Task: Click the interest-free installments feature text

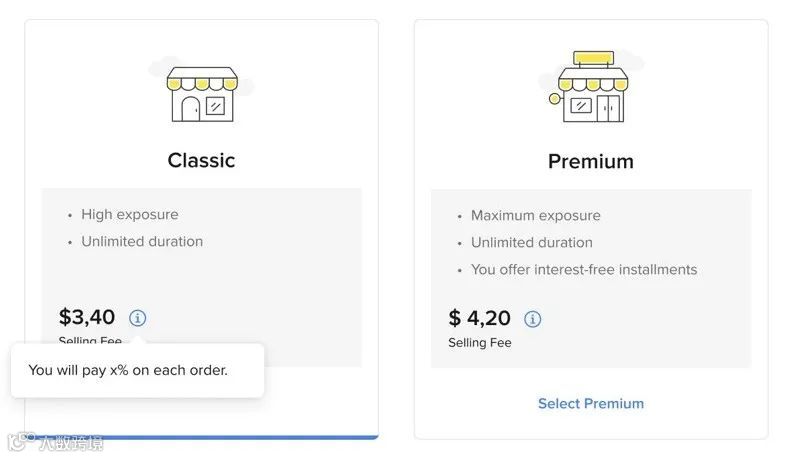Action: [584, 269]
